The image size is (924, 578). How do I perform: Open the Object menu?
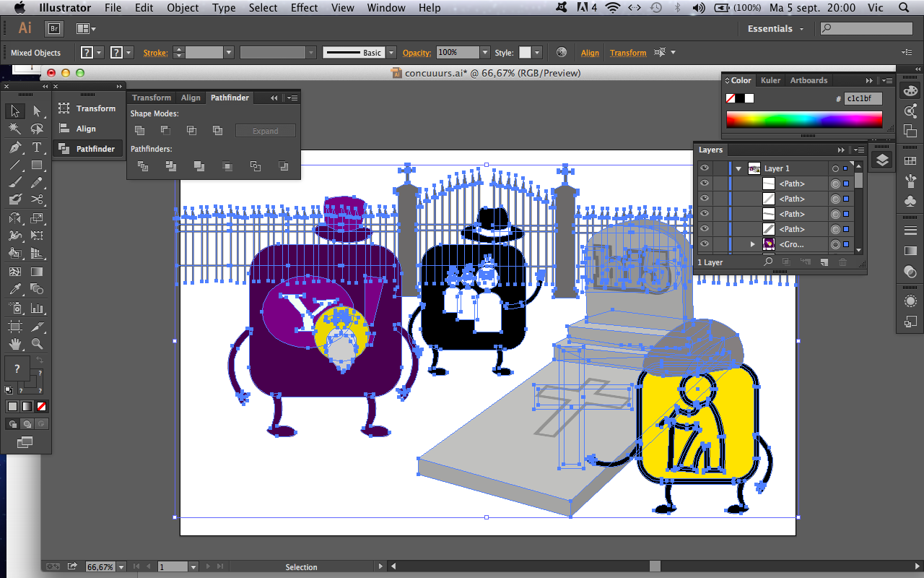(183, 8)
